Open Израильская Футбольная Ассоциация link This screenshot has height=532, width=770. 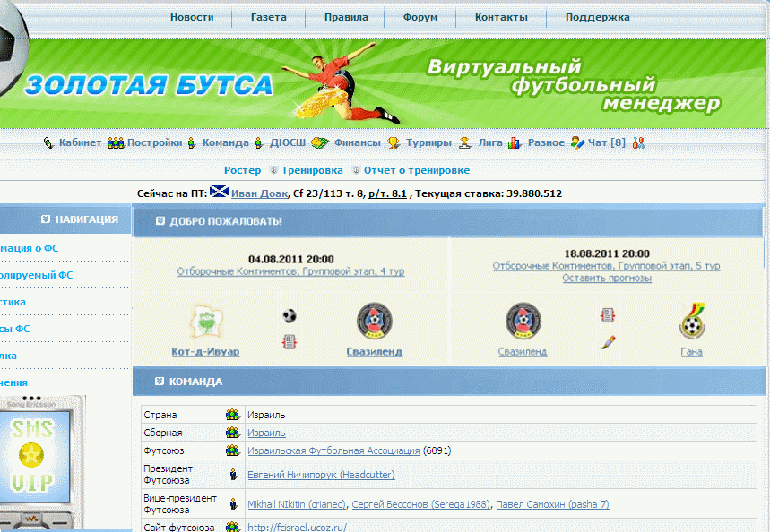[333, 450]
